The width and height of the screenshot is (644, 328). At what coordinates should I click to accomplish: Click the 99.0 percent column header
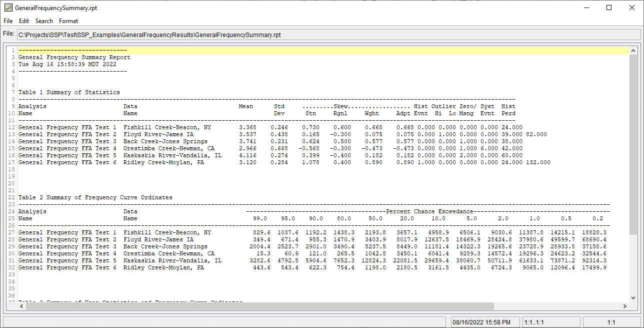click(260, 218)
